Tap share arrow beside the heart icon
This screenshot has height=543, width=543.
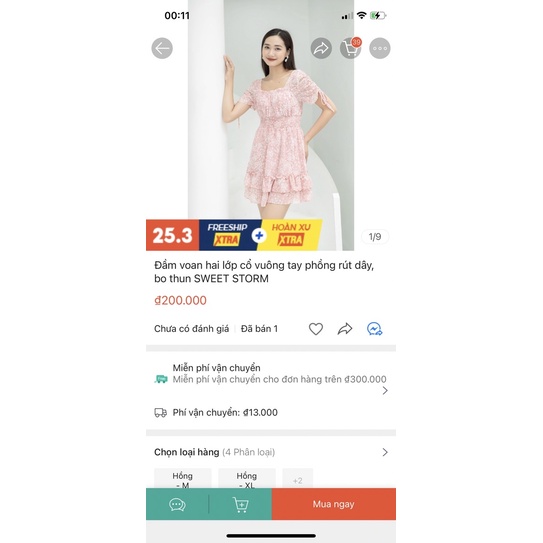(x=345, y=329)
